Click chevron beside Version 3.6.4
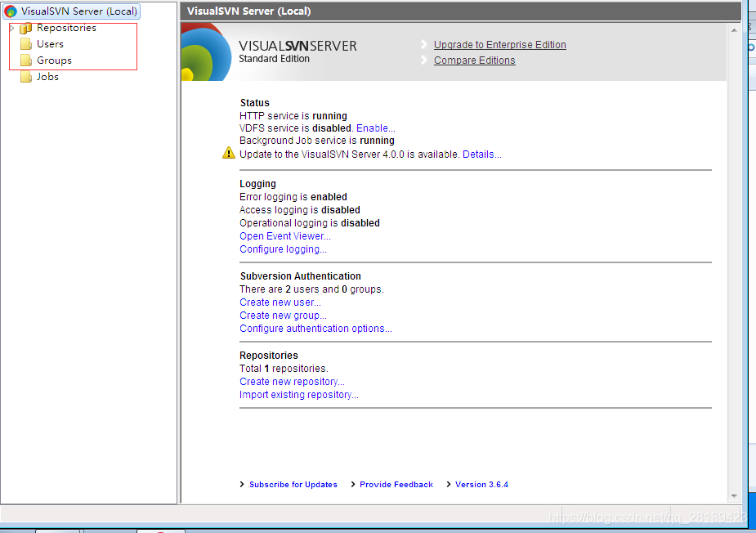The height and width of the screenshot is (533, 756). pos(449,484)
